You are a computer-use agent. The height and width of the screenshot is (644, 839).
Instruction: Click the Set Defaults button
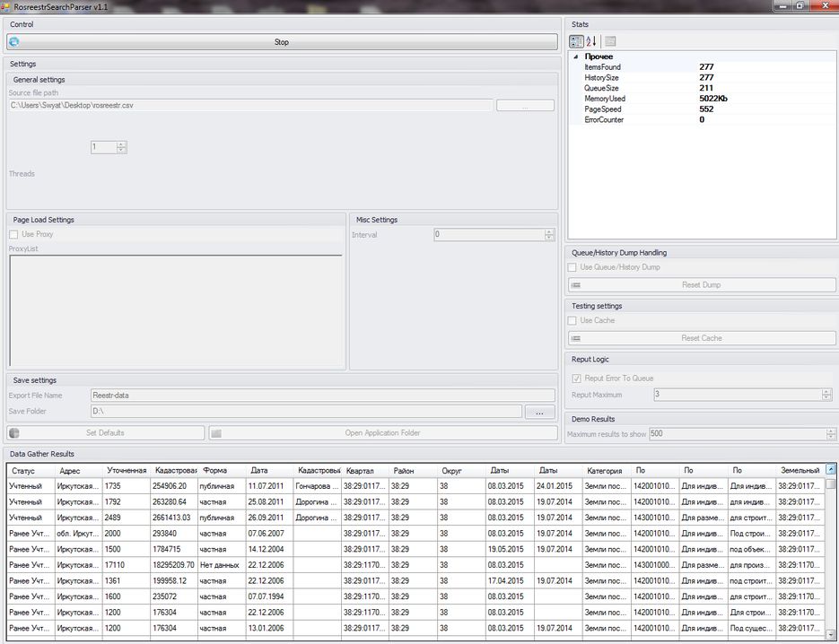coord(105,432)
